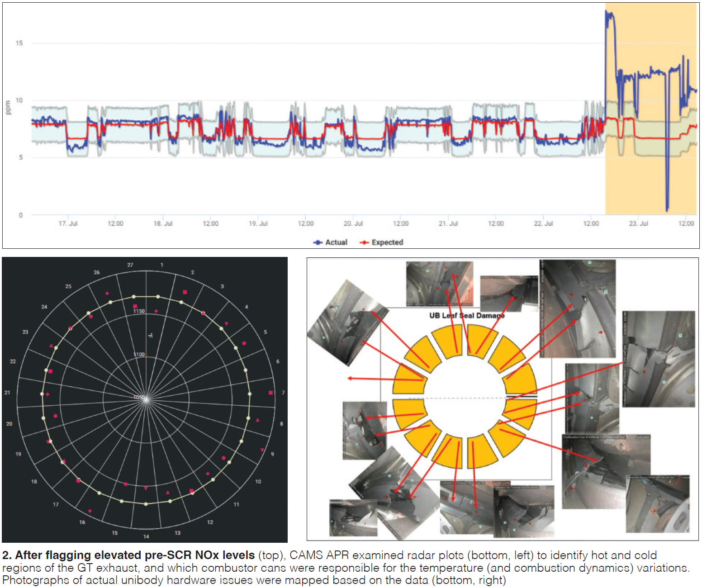Viewport: 702px width, 588px height.
Task: Click the 17. Jul date axis label
Action: click(x=68, y=223)
